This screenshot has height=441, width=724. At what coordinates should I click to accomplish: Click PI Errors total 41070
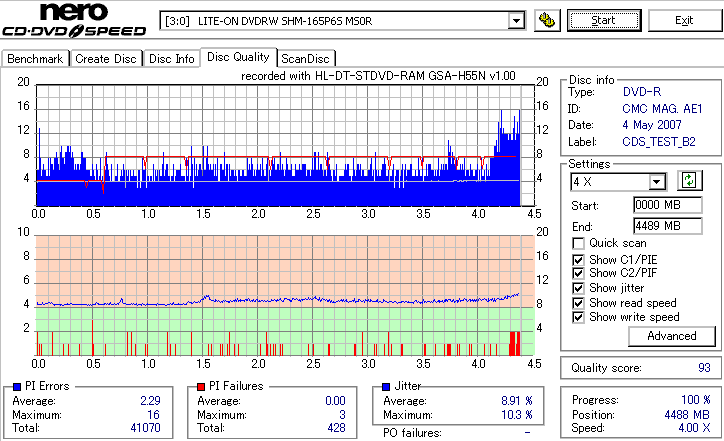[x=145, y=428]
